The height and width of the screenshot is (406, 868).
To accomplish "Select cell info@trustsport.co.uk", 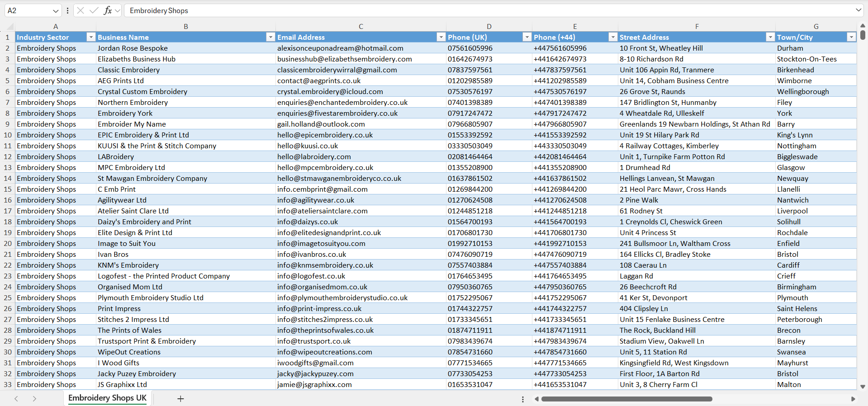I will tap(361, 341).
